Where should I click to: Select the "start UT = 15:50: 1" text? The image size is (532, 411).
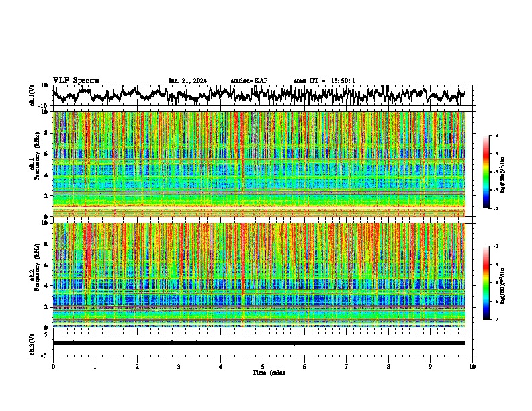[x=324, y=81]
